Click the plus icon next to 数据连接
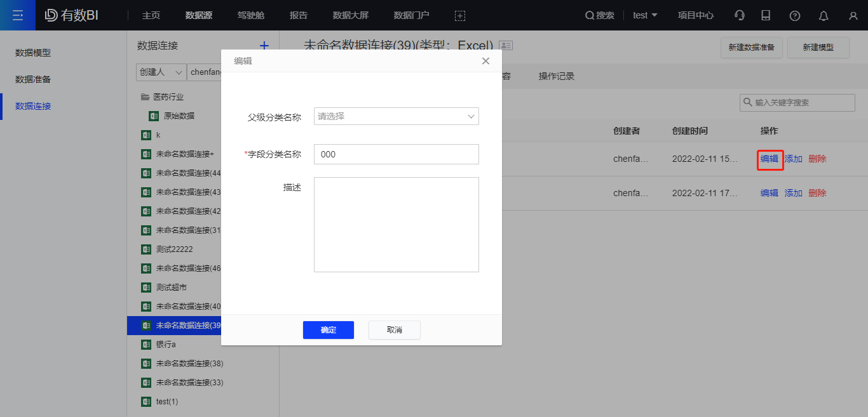868x417 pixels. (264, 45)
